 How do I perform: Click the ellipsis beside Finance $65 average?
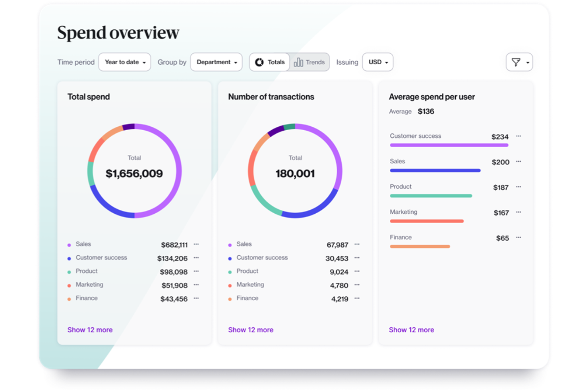[x=518, y=238]
